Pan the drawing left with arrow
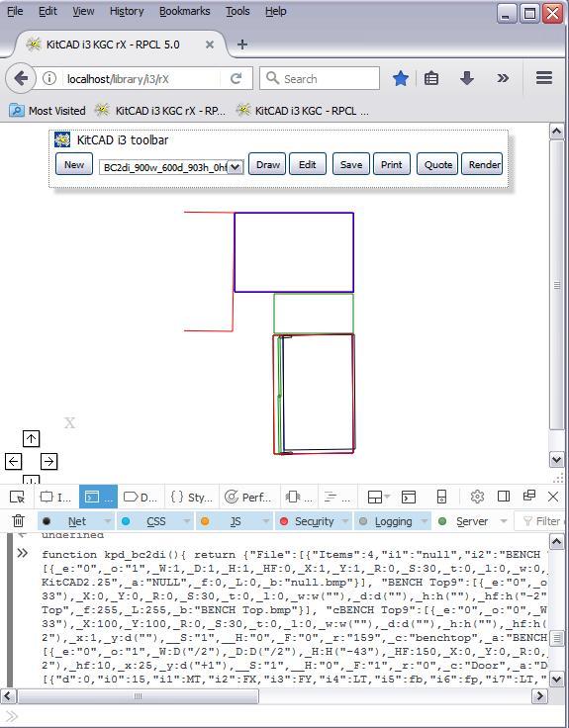 (14, 462)
